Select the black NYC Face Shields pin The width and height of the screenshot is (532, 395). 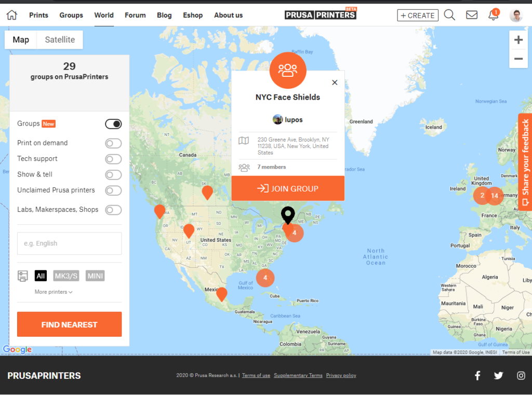point(288,215)
